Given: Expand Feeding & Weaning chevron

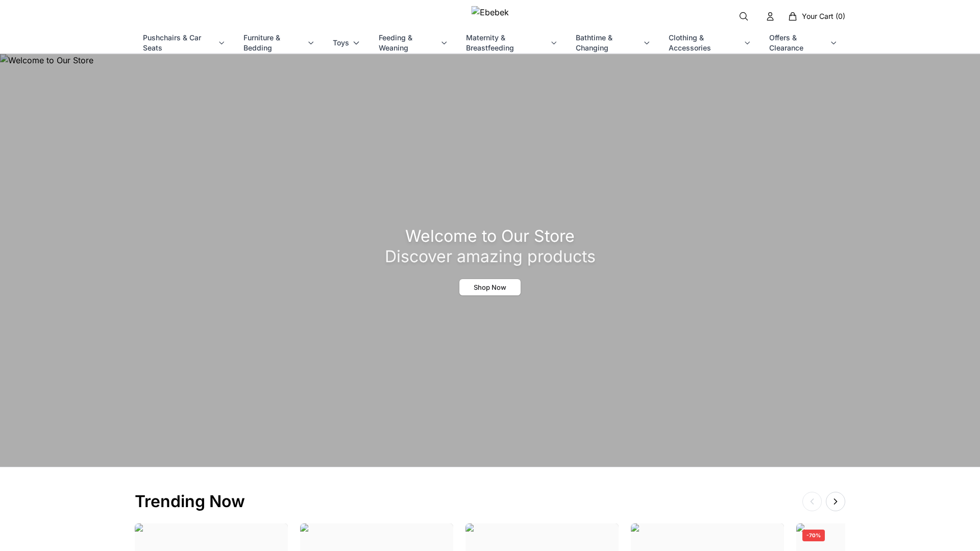Looking at the screenshot, I should click(444, 43).
